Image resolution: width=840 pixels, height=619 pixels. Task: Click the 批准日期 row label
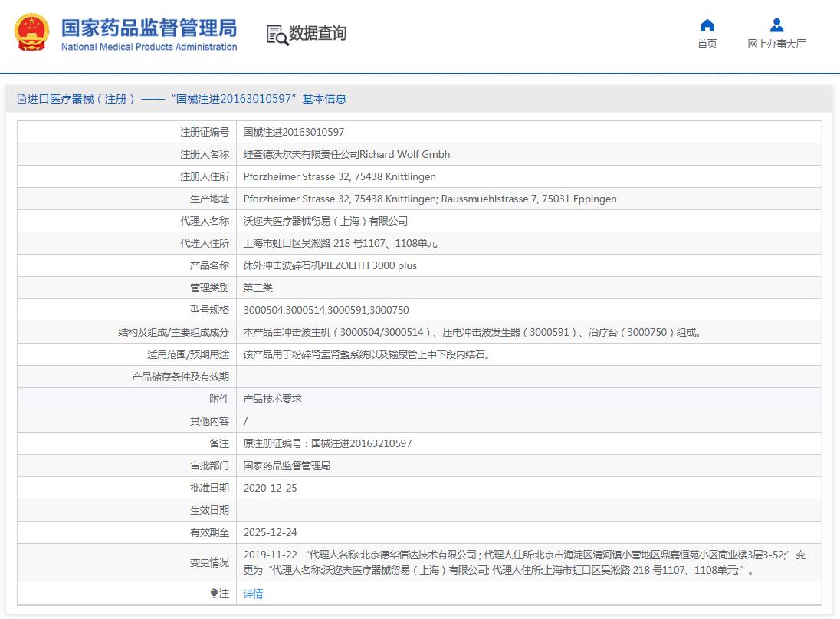[x=209, y=488]
